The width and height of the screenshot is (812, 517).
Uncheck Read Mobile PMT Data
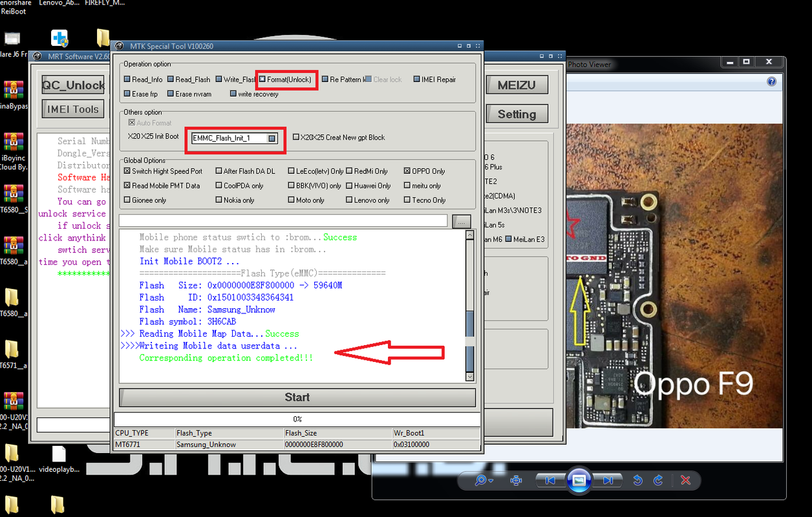127,185
